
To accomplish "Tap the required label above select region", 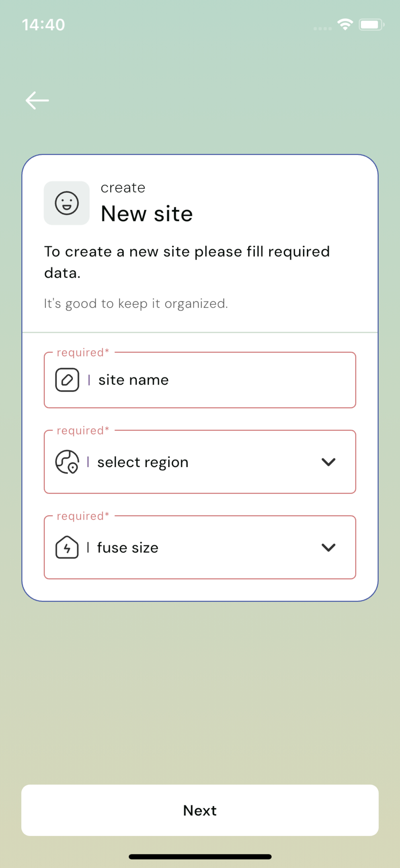I will click(x=83, y=430).
